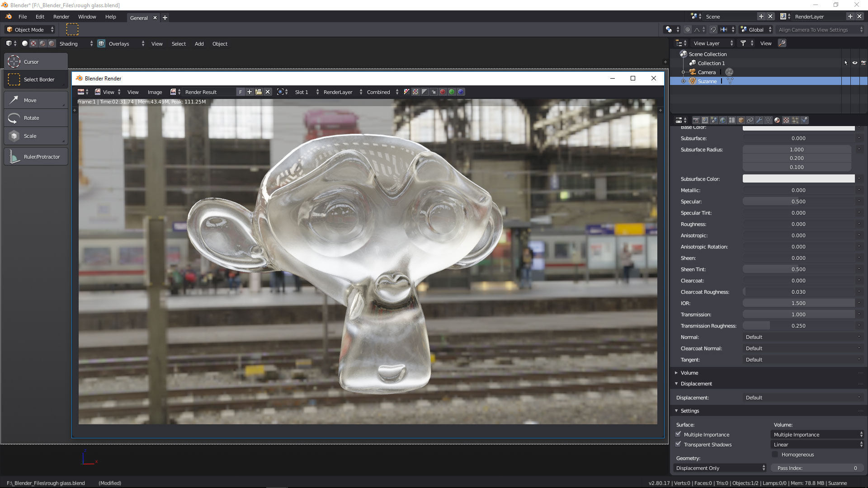Toggle Collection 1 visibility eye
Viewport: 868px width, 488px height.
click(x=854, y=63)
